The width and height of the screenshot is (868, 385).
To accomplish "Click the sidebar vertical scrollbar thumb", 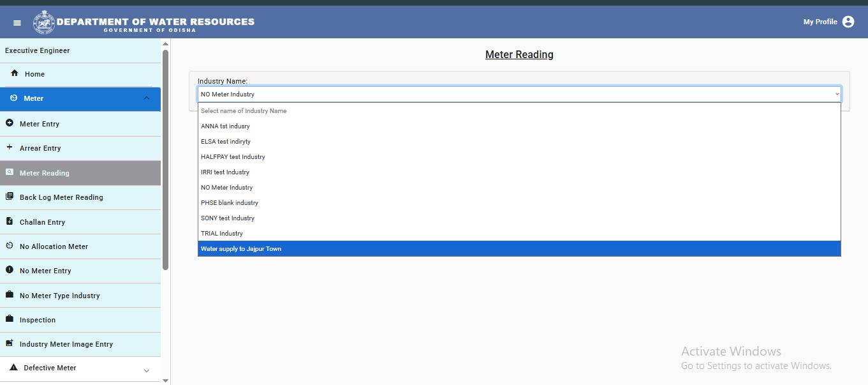I will (x=166, y=160).
